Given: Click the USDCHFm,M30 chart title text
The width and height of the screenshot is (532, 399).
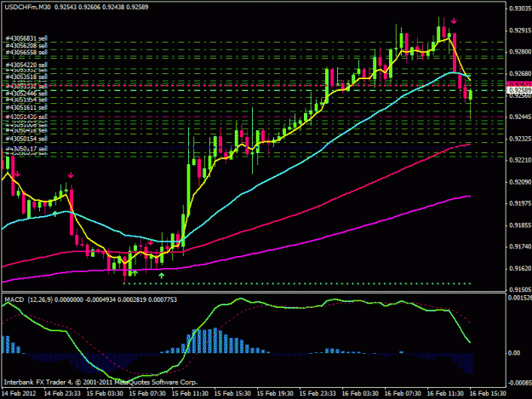Looking at the screenshot, I should 27,7.
